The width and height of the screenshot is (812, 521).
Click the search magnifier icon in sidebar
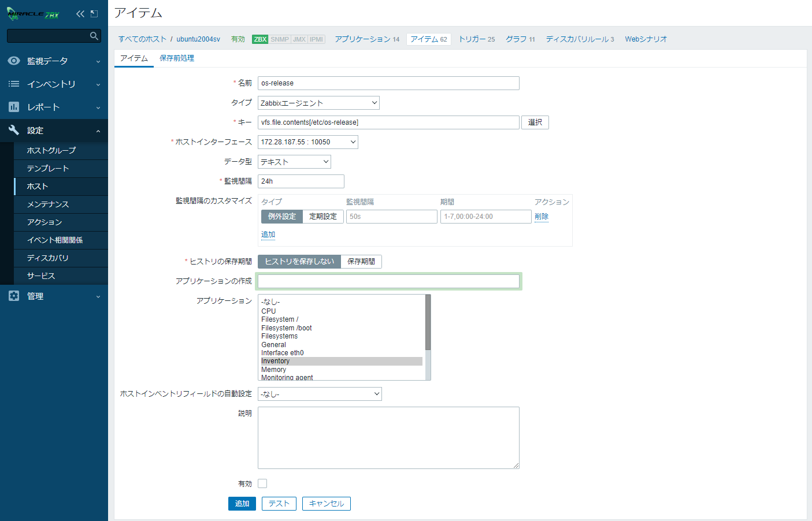pyautogui.click(x=94, y=36)
